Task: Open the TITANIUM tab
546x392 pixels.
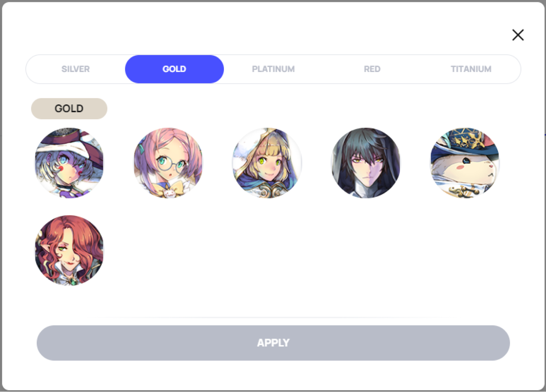Action: coord(471,69)
